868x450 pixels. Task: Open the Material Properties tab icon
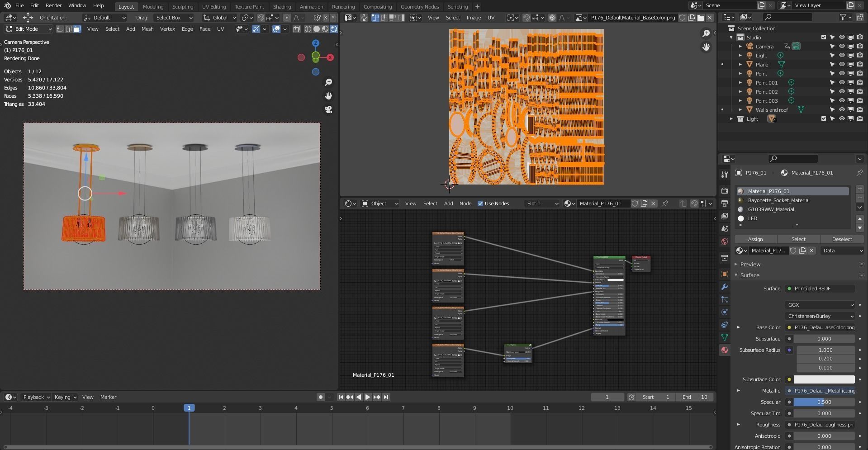point(725,350)
